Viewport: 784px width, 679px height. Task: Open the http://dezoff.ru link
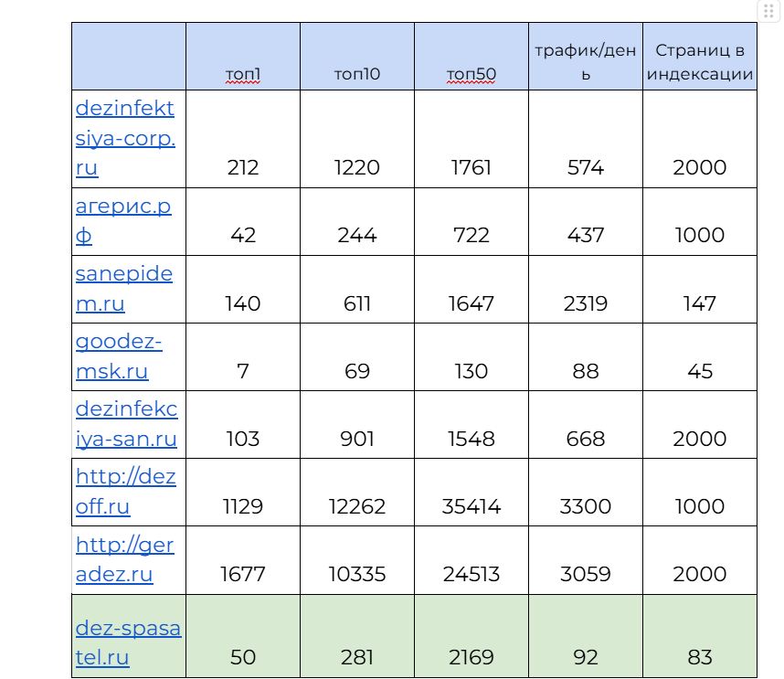pos(125,492)
